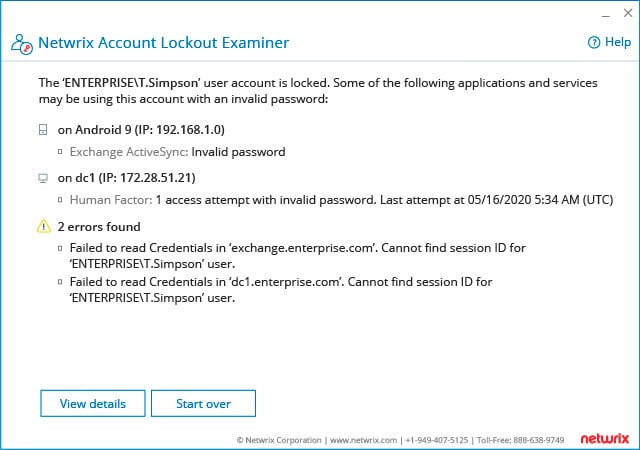
Task: Open www.netwrix.com footer link
Action: tap(363, 440)
